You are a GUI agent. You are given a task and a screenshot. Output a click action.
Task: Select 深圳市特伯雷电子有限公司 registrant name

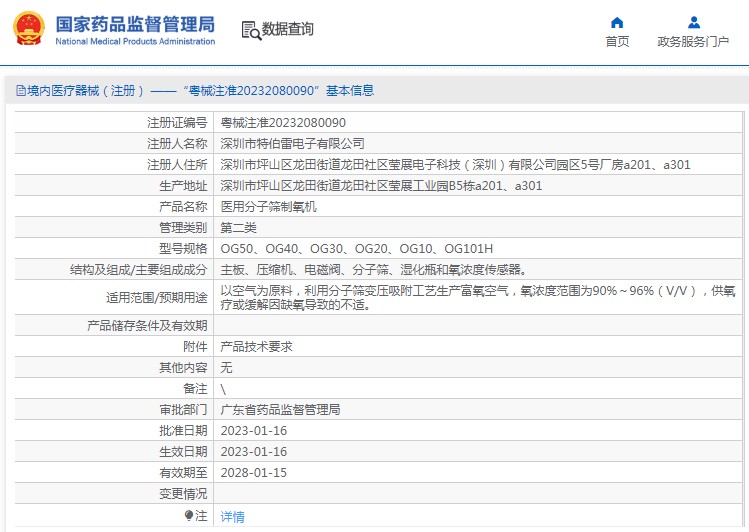pyautogui.click(x=292, y=144)
